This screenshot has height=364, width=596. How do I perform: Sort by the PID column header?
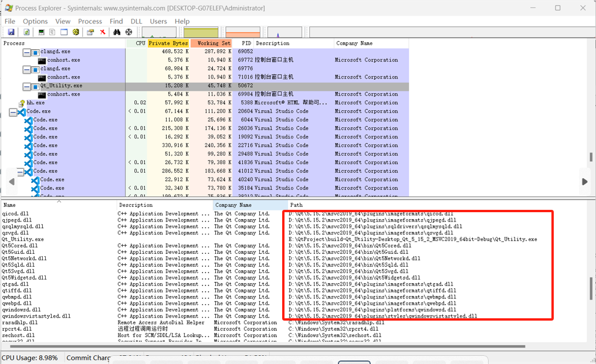[x=243, y=43]
